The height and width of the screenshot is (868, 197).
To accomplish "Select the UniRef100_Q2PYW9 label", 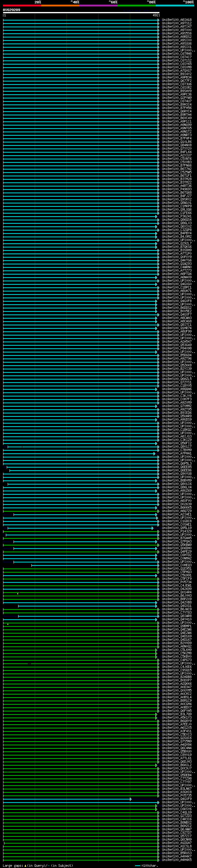I will (x=177, y=98).
